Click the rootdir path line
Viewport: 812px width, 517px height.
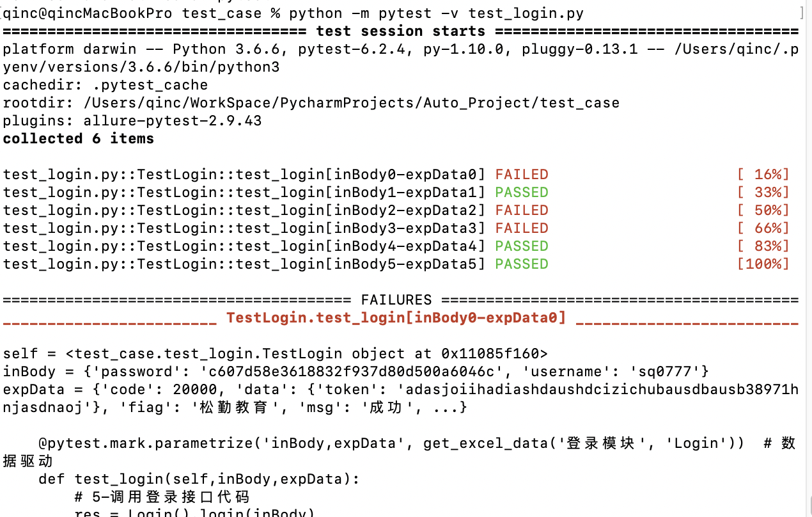click(x=311, y=103)
